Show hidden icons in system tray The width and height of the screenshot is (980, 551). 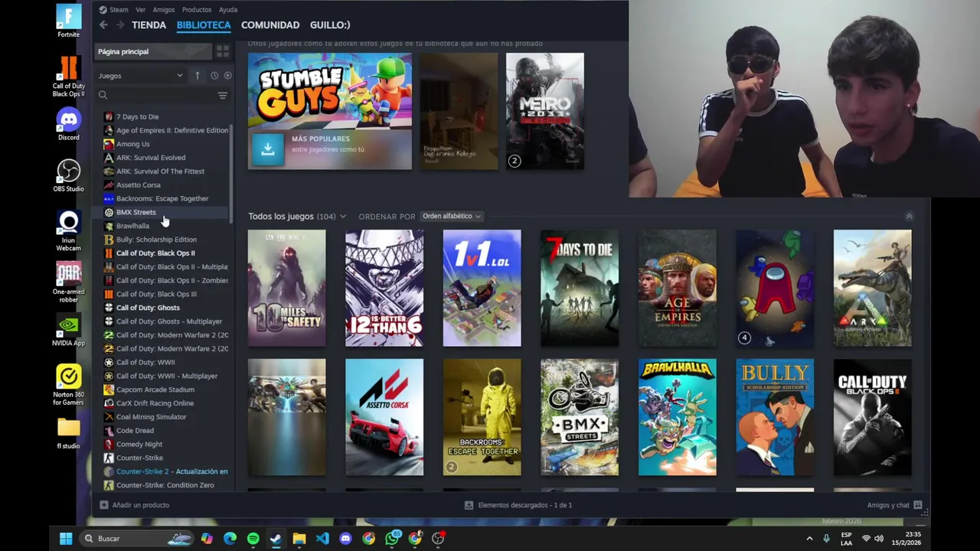coord(809,539)
